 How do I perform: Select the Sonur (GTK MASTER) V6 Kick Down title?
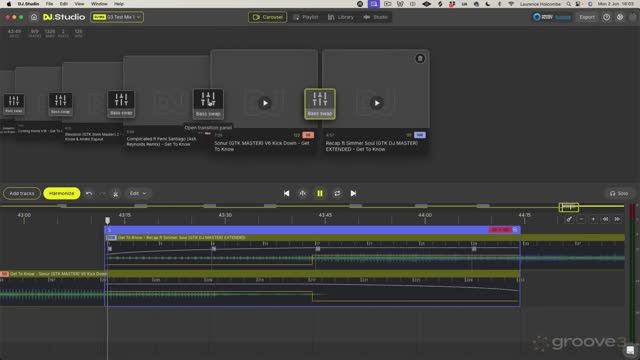click(x=262, y=146)
